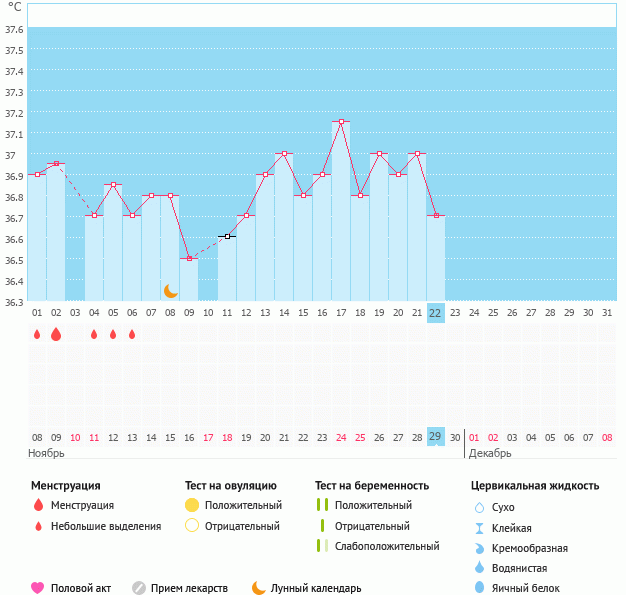The image size is (626, 595).
Task: Select highlighted cycle day 22
Action: point(435,312)
